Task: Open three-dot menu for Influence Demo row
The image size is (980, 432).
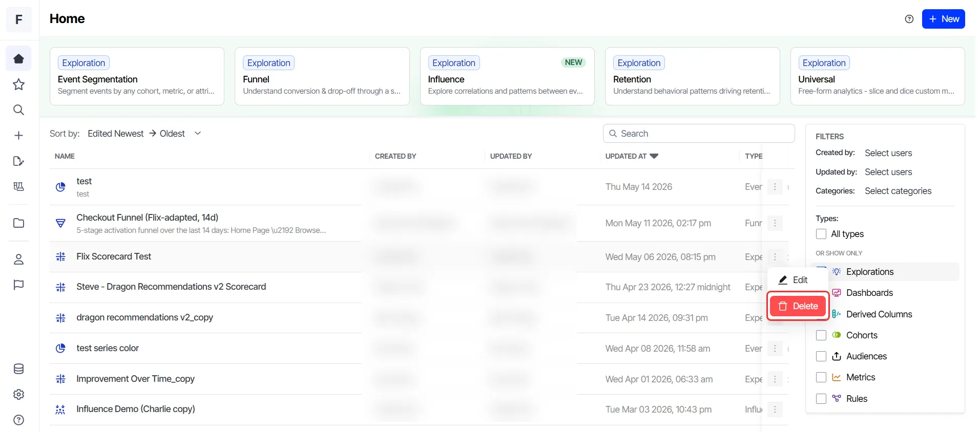Action: point(775,409)
